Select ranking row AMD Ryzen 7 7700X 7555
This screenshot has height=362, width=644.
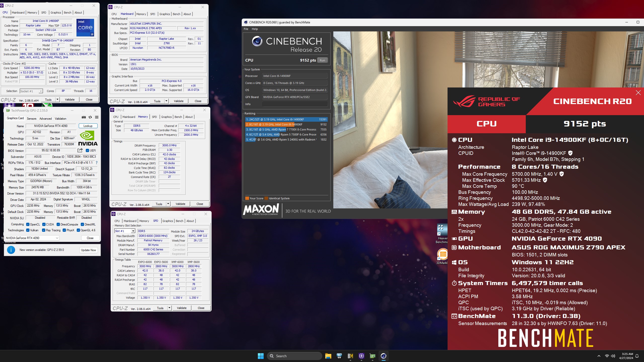pos(286,129)
